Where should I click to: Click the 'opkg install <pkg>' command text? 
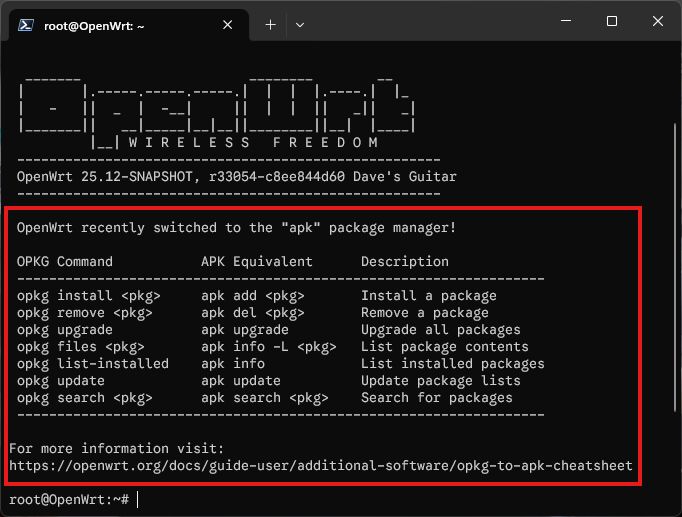click(88, 296)
